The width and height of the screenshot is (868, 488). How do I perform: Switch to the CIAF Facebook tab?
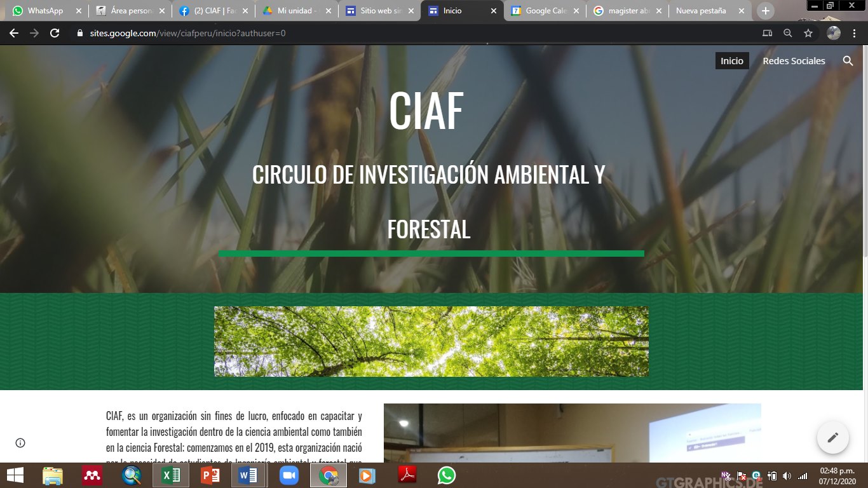(x=213, y=11)
